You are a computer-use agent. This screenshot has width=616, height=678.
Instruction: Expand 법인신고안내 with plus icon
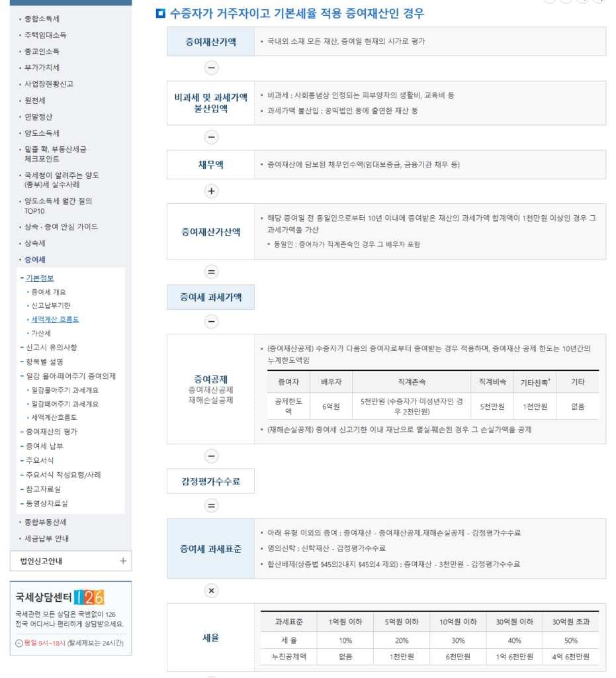[x=123, y=561]
